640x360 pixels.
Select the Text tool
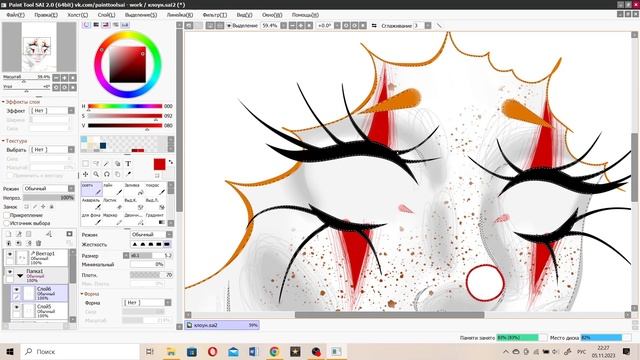click(128, 164)
